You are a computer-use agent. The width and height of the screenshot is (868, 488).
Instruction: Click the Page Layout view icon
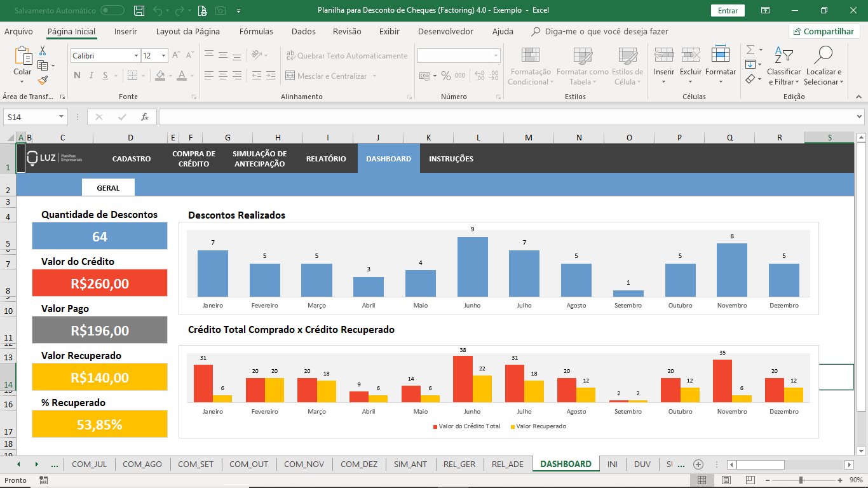click(726, 480)
